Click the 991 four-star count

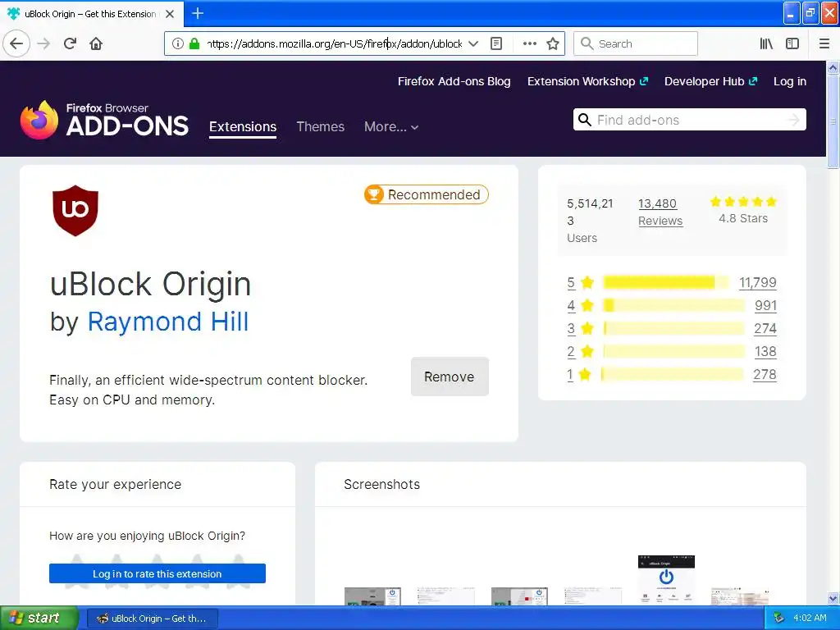point(765,305)
